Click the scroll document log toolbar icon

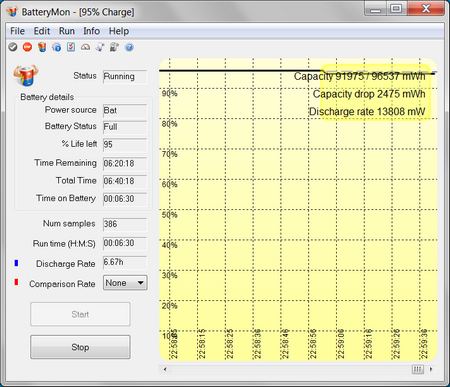(100, 47)
